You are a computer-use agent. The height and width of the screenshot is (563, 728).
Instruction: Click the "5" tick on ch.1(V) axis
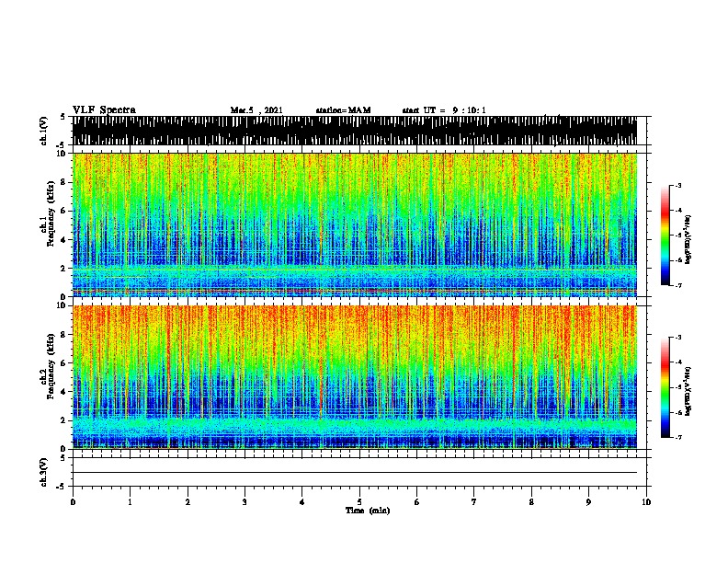[63, 117]
